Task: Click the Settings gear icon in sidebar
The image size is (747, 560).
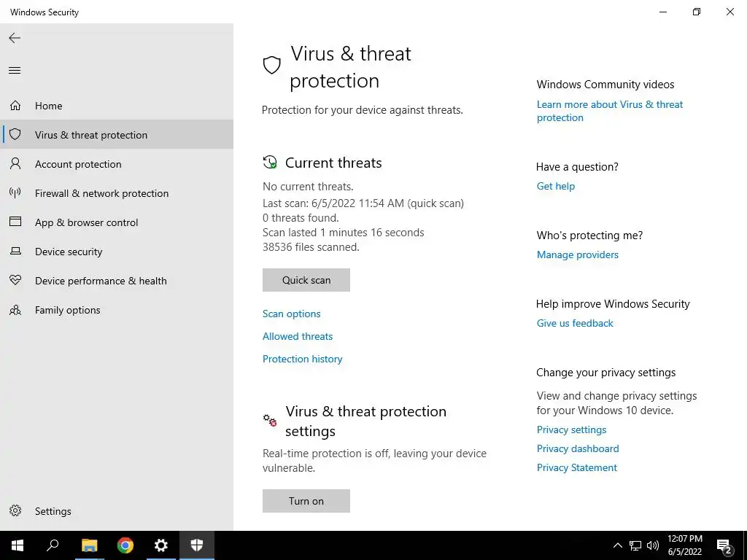Action: [15, 511]
